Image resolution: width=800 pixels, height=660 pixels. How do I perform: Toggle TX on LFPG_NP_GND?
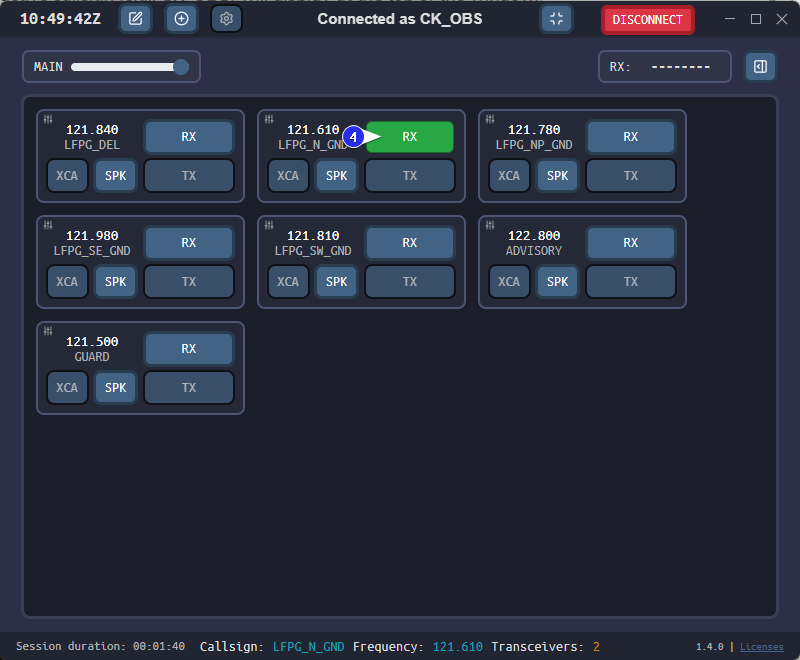[631, 175]
